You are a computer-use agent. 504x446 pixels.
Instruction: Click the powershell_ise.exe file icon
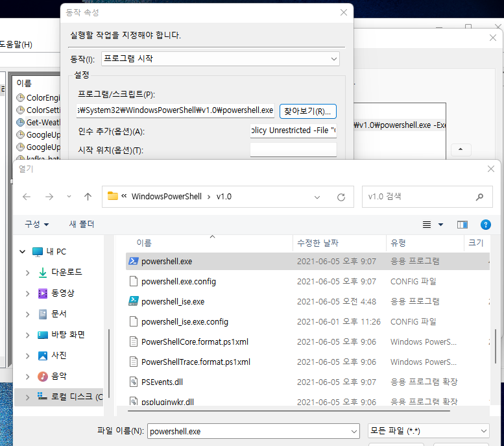click(x=134, y=301)
